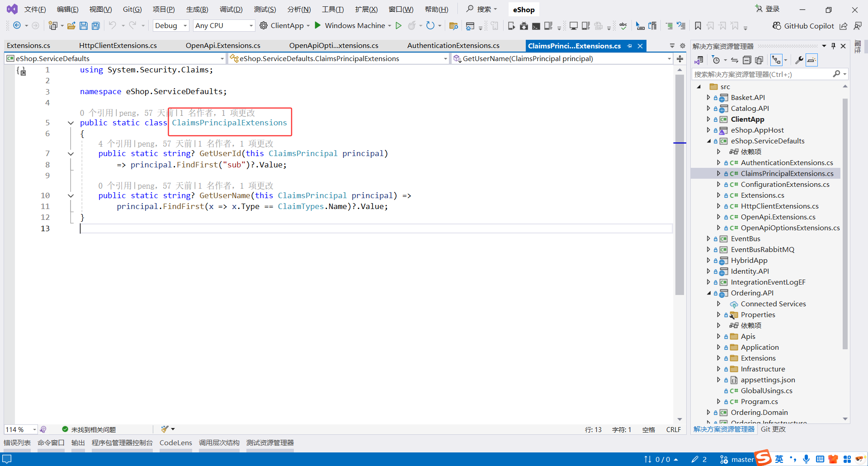Toggle the file nesting view button in Solution Explorer
This screenshot has width=868, height=466.
pos(776,60)
